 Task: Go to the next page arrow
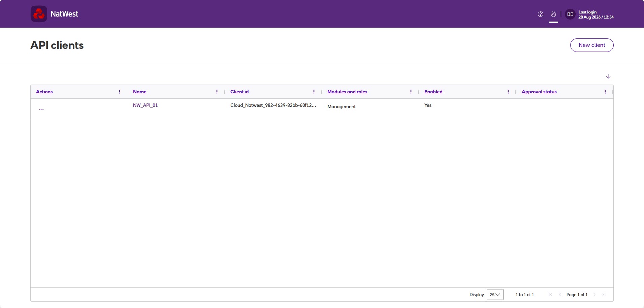coord(594,295)
